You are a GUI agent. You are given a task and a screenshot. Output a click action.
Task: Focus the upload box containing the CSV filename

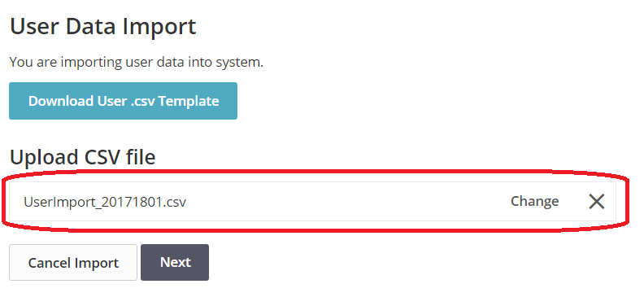(312, 202)
